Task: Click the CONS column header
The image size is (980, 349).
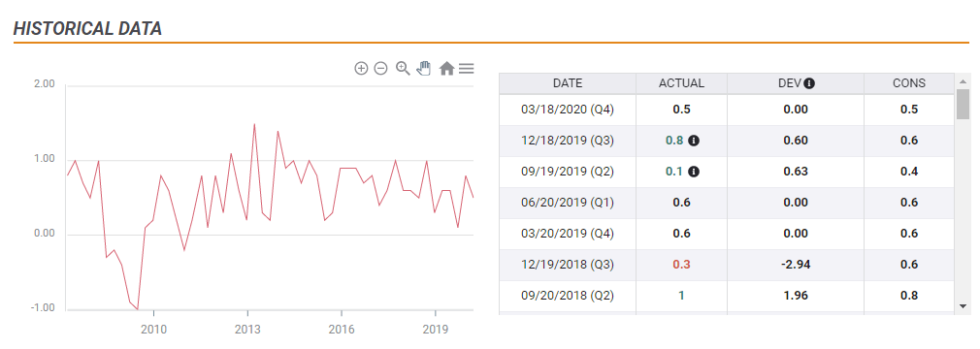Action: point(909,83)
